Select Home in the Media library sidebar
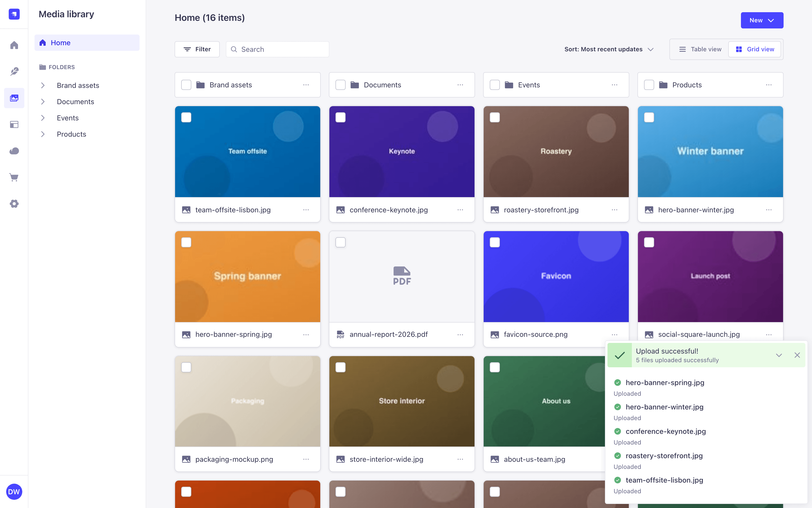The image size is (812, 508). pos(87,43)
